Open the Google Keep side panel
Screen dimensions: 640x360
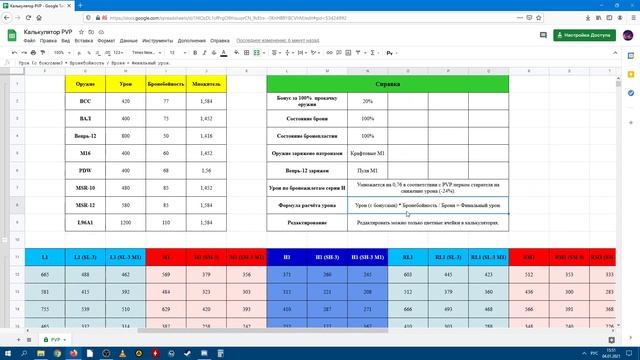pos(631,74)
